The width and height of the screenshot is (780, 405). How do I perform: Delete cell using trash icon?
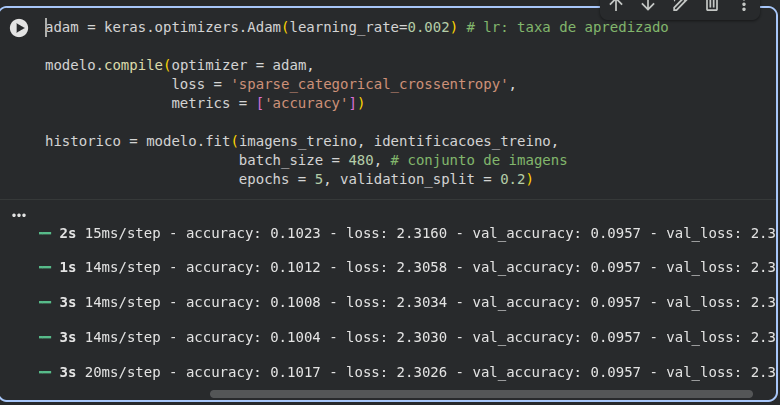(712, 5)
